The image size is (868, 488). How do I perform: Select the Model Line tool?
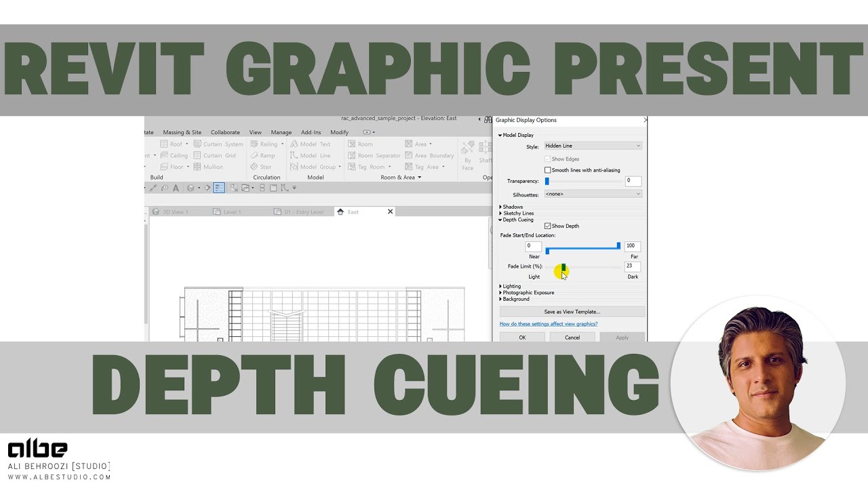point(311,155)
